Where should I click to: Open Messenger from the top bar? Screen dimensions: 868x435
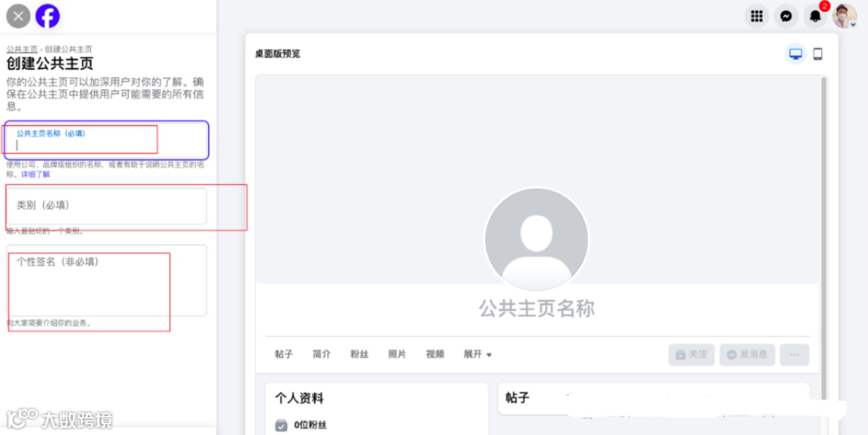point(786,16)
